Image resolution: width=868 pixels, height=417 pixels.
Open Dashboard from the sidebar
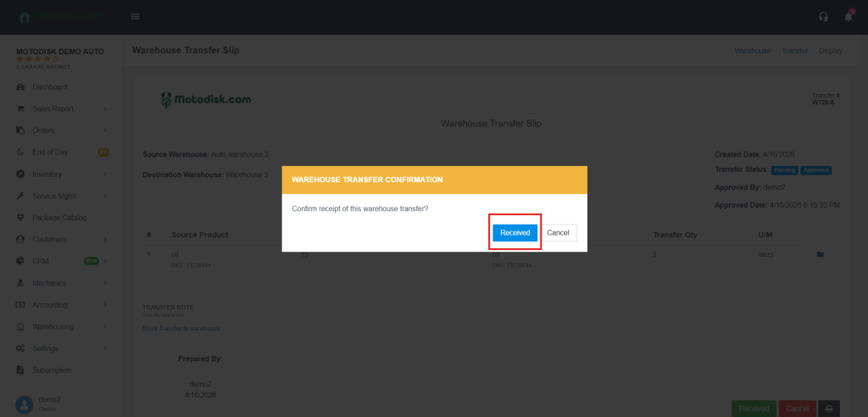(49, 87)
